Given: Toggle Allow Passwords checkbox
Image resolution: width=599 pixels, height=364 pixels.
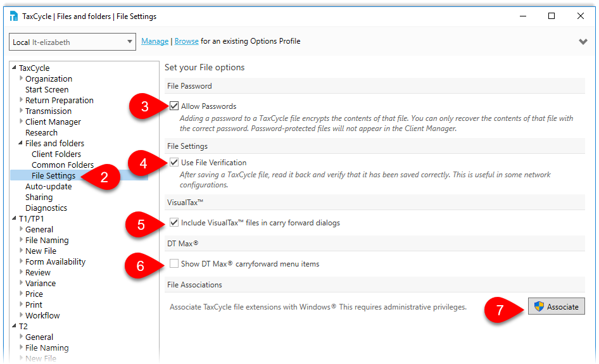Looking at the screenshot, I should (174, 106).
